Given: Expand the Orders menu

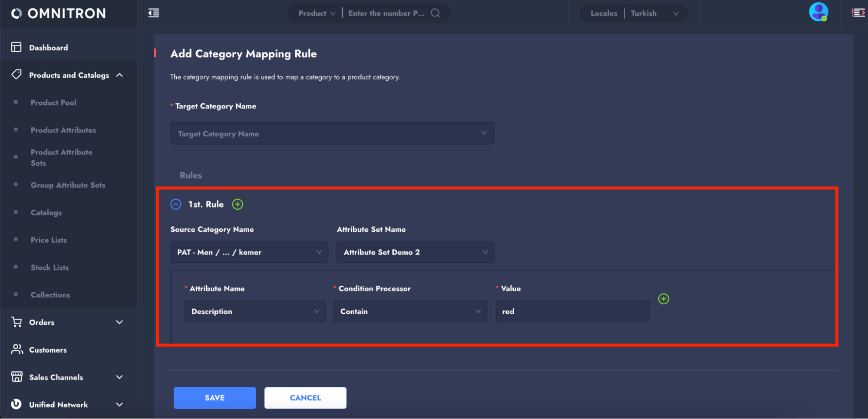Looking at the screenshot, I should 119,322.
